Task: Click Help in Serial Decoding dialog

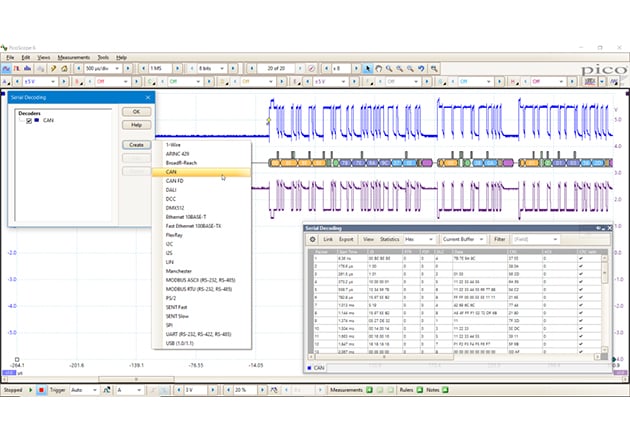Action: tap(137, 125)
